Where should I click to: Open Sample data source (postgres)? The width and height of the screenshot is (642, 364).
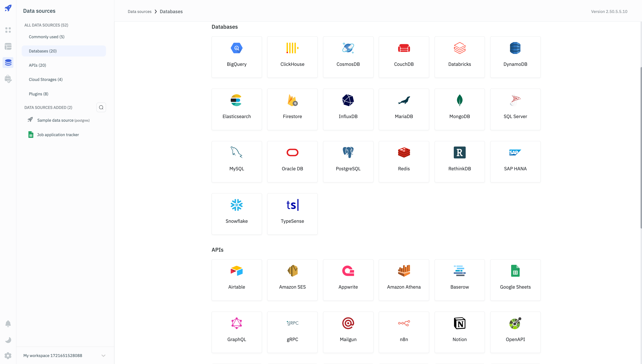(x=64, y=120)
